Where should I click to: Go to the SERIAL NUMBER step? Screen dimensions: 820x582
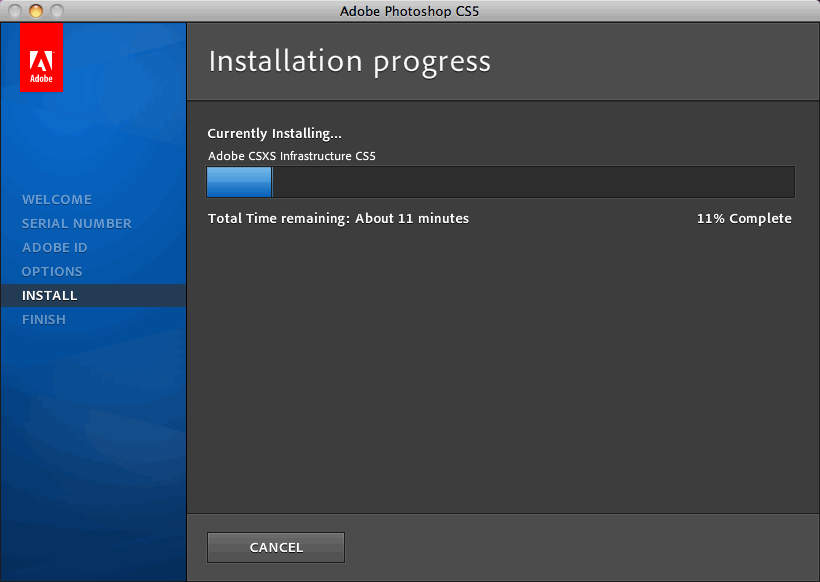77,224
